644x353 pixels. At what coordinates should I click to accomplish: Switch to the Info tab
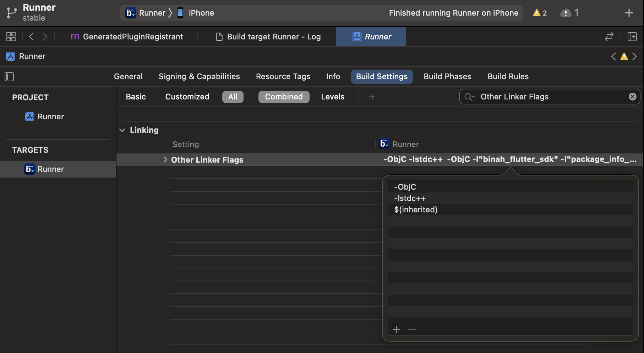(333, 76)
